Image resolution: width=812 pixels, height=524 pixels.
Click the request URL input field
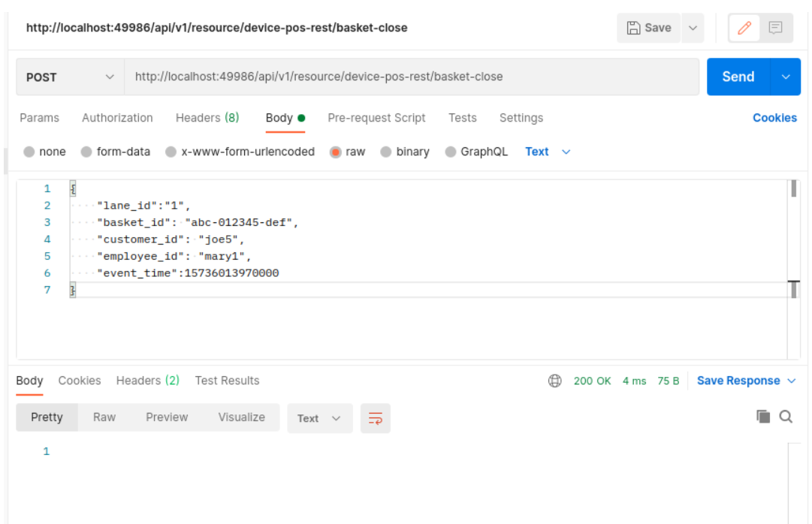click(x=412, y=77)
